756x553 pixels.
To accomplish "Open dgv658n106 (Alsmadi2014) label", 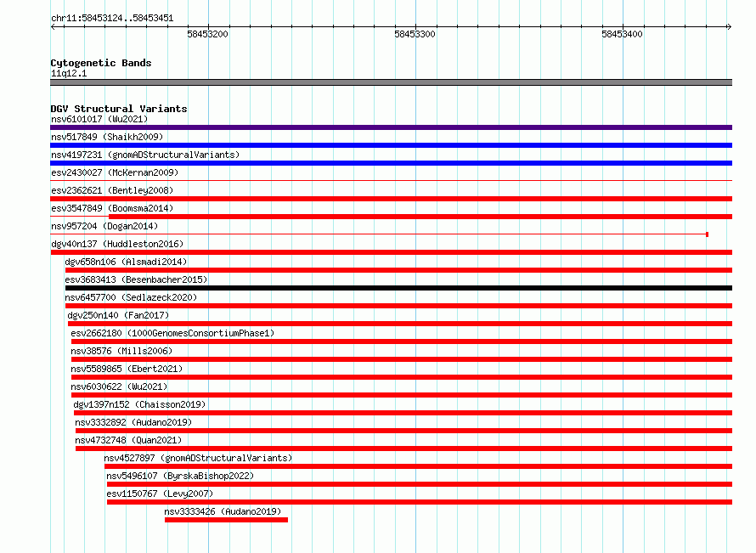I will pos(126,262).
